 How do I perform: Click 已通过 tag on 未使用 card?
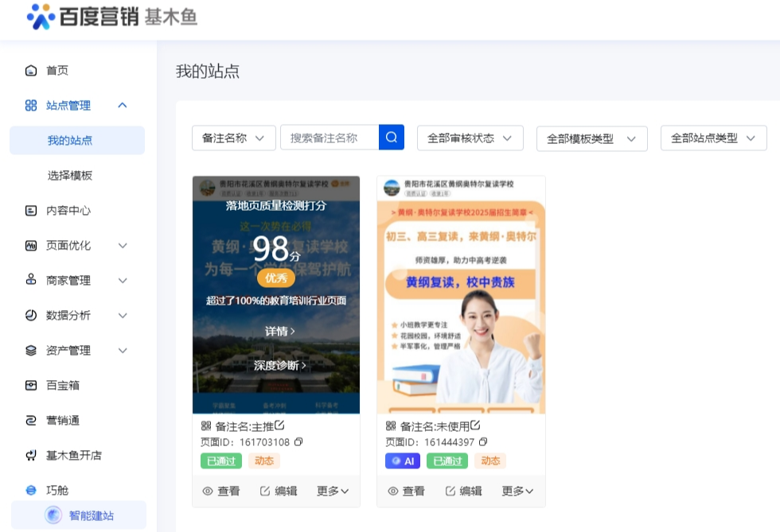[x=447, y=461]
